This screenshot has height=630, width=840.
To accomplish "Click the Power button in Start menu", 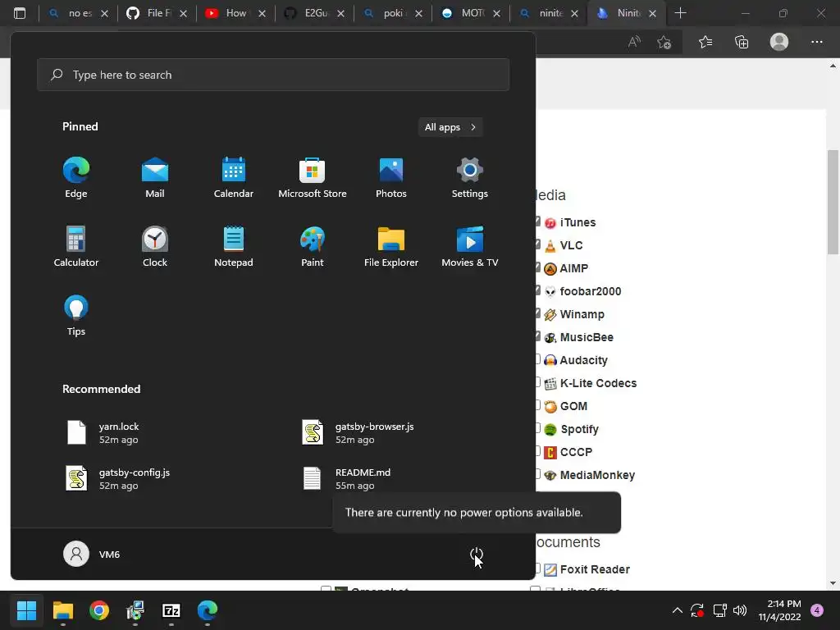I will click(477, 554).
